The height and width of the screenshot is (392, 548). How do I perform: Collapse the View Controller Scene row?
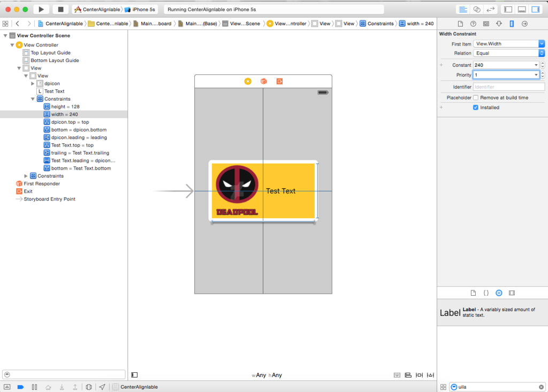tap(5, 35)
